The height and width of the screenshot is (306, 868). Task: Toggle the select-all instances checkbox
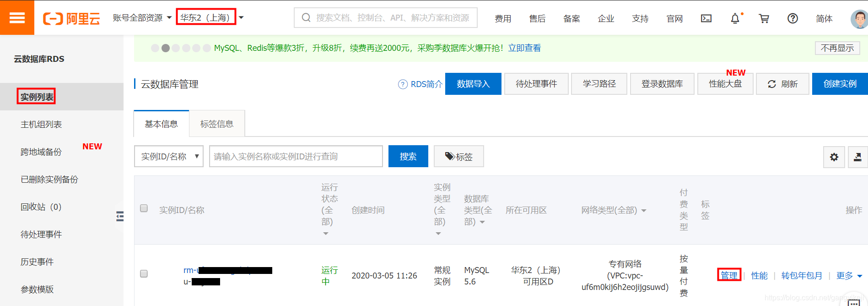144,208
